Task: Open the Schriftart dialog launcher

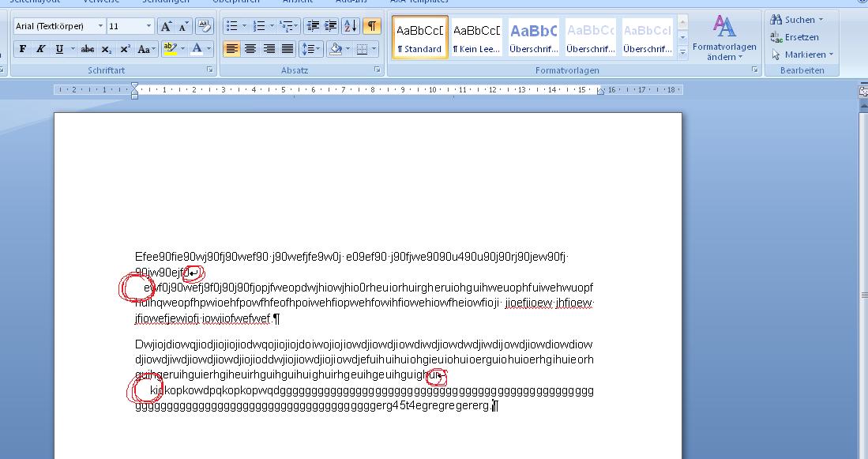Action: pos(210,70)
